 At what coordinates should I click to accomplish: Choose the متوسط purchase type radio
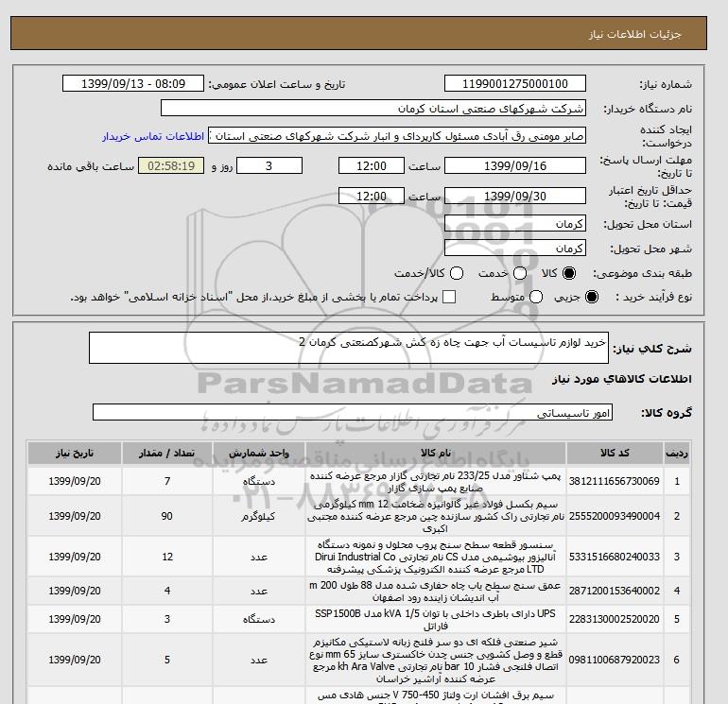point(536,297)
